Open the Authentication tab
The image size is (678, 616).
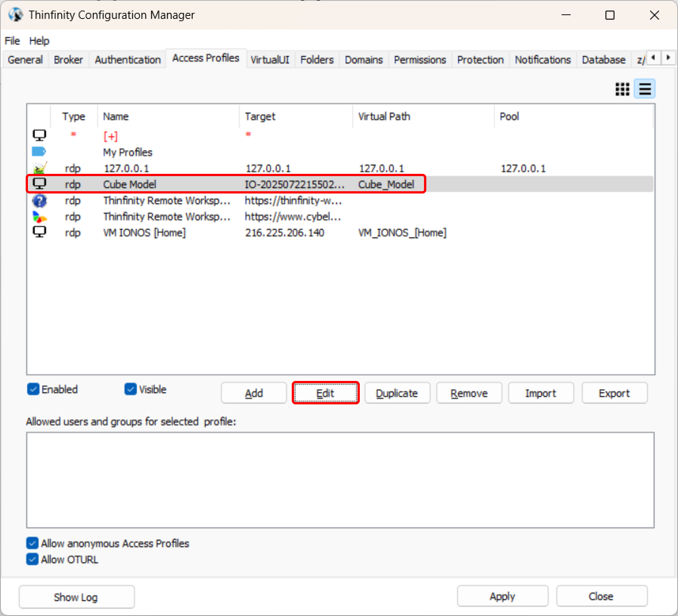[x=128, y=60]
